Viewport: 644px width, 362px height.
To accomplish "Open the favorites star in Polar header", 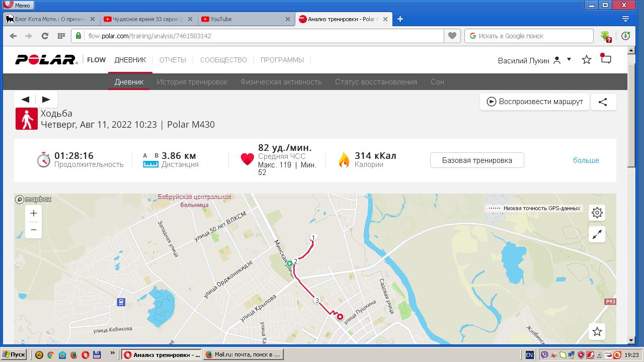I will [x=587, y=60].
